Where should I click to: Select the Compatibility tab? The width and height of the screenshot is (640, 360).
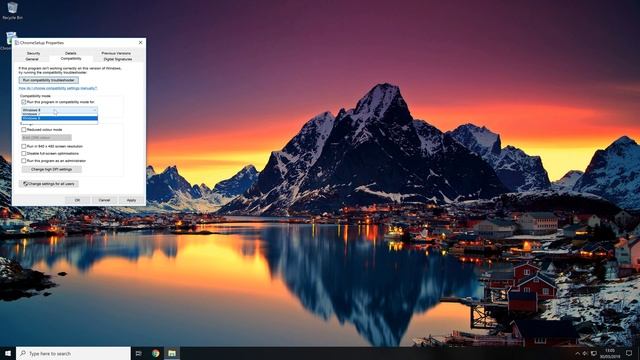(71, 59)
